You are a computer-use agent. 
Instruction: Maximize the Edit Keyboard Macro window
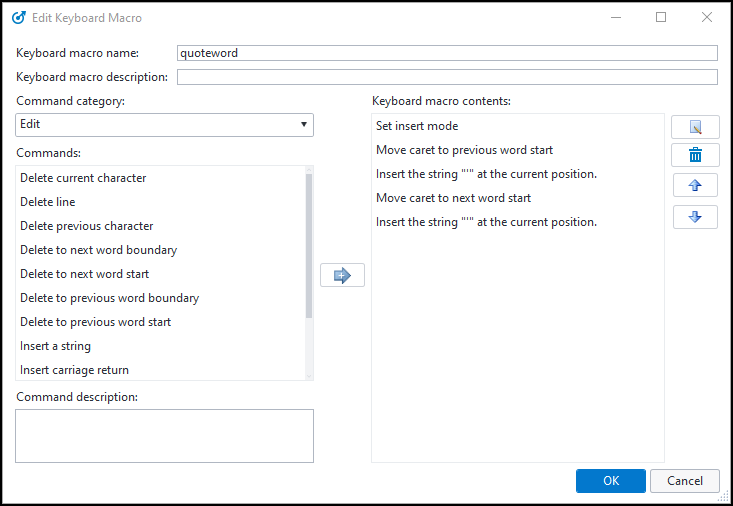[x=661, y=17]
